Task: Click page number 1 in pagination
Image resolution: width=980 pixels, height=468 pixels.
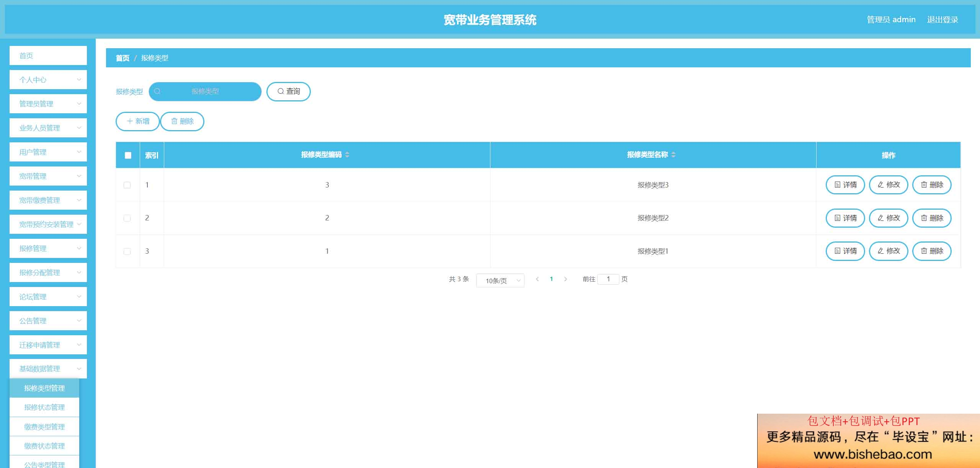Action: [551, 279]
